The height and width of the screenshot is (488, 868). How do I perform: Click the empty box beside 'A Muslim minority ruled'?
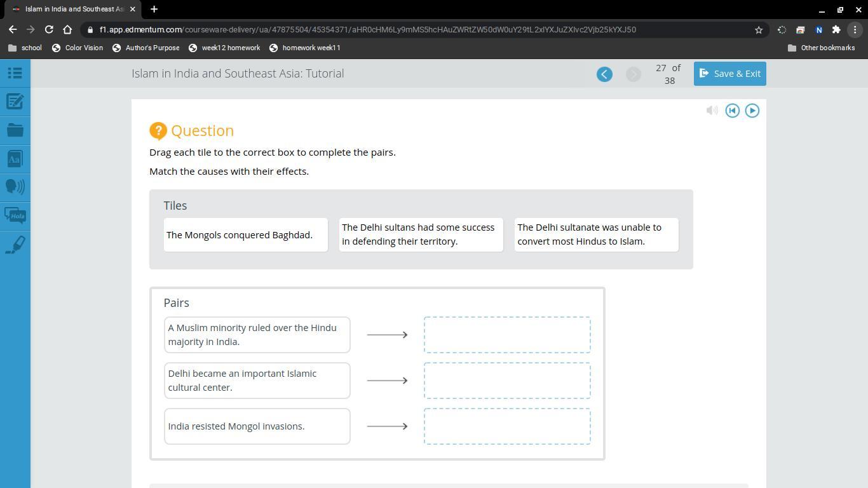tap(507, 335)
